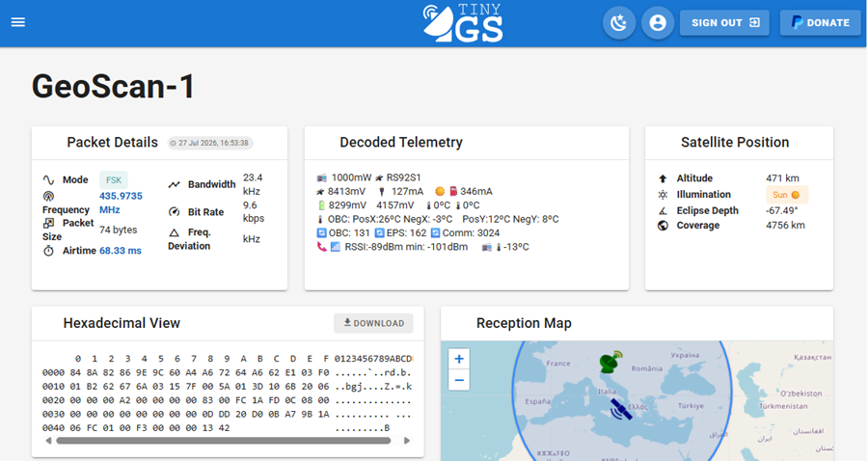The height and width of the screenshot is (461, 868).
Task: Click the battery icon before 8299mV
Action: 321,205
